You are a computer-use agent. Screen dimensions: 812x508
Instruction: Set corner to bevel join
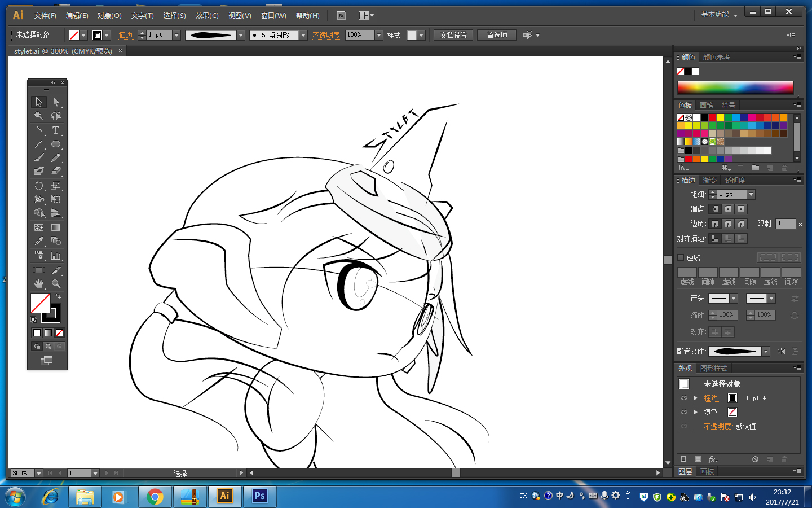tap(741, 224)
